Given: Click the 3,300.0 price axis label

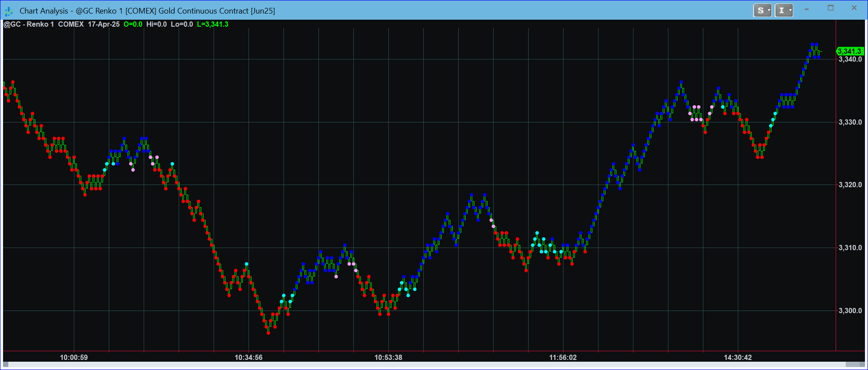Looking at the screenshot, I should 850,311.
